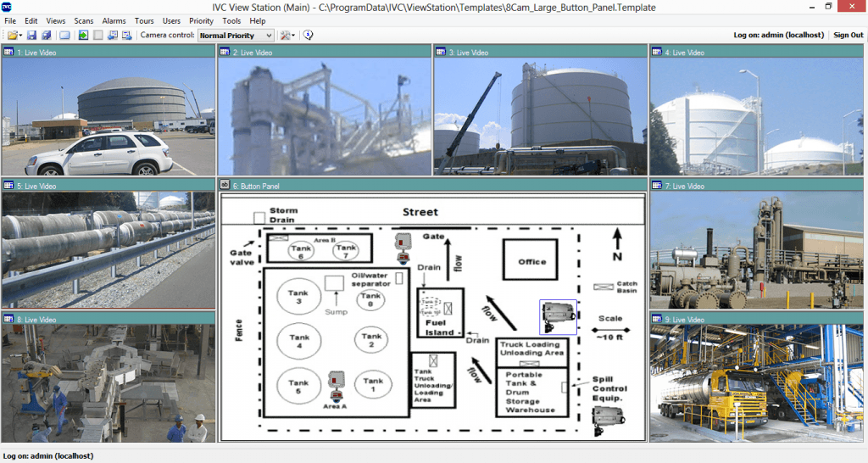The height and width of the screenshot is (463, 868).
Task: Click the help balloon icon in toolbar
Action: click(309, 36)
